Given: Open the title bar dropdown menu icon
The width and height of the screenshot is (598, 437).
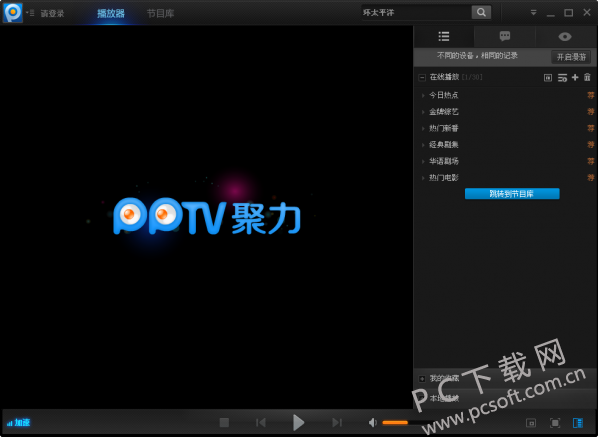Looking at the screenshot, I should (533, 13).
